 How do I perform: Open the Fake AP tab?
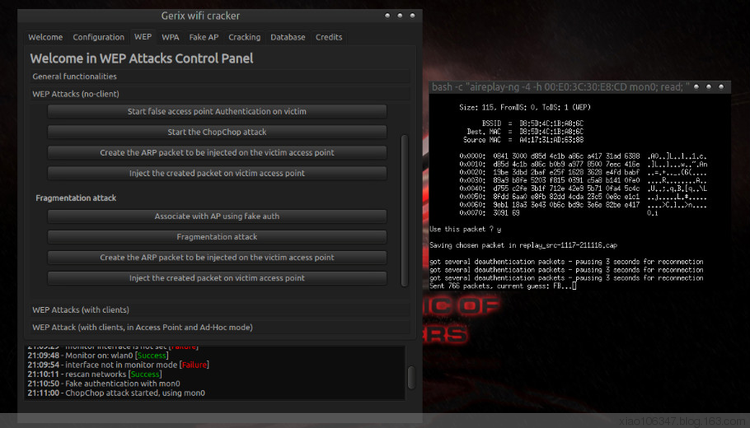(x=204, y=37)
